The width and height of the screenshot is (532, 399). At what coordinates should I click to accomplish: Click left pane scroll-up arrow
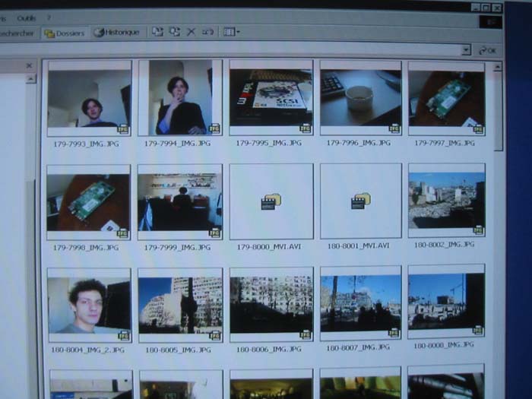pos(30,79)
